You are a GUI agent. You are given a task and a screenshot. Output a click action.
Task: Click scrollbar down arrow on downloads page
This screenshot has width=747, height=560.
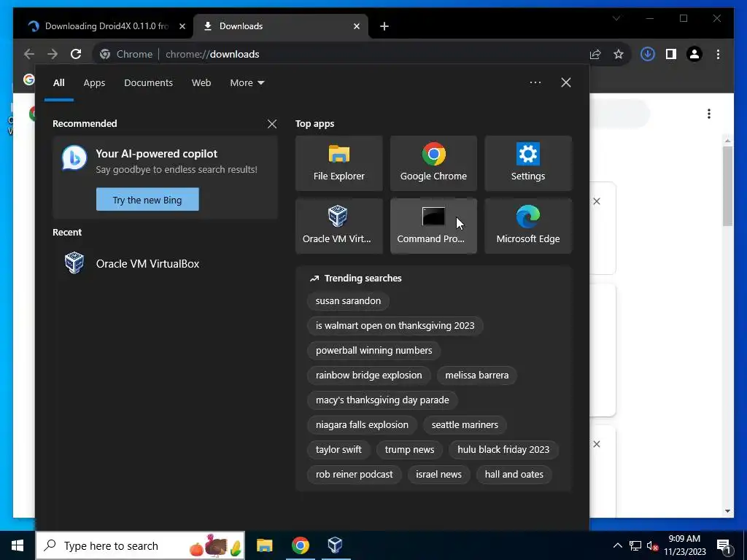point(727,511)
